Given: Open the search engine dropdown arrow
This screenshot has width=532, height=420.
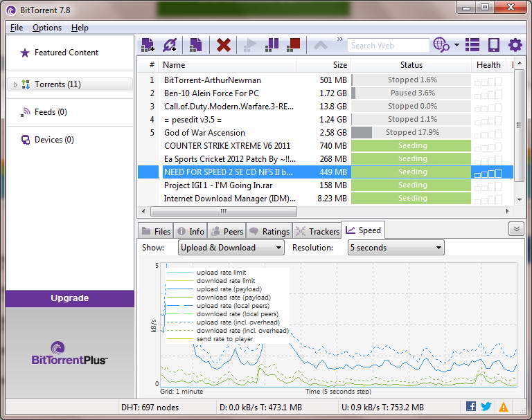Looking at the screenshot, I should 456,45.
